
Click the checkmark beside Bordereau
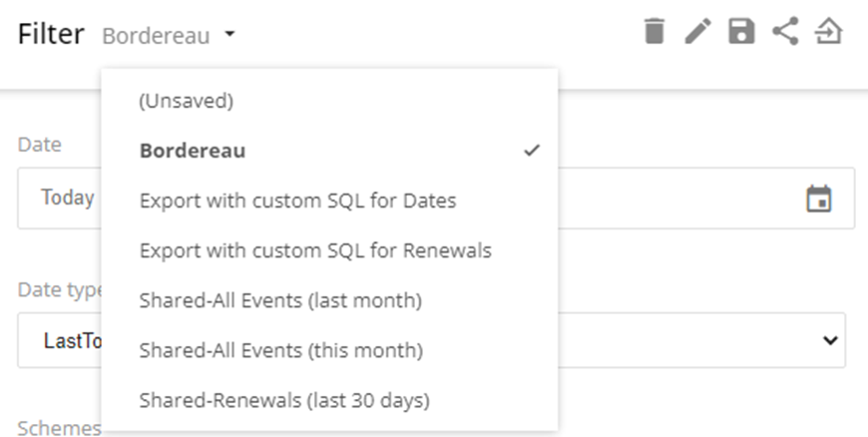point(532,150)
